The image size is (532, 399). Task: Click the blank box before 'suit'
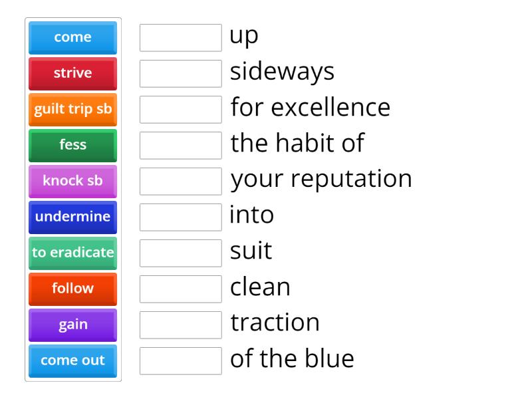pyautogui.click(x=180, y=253)
